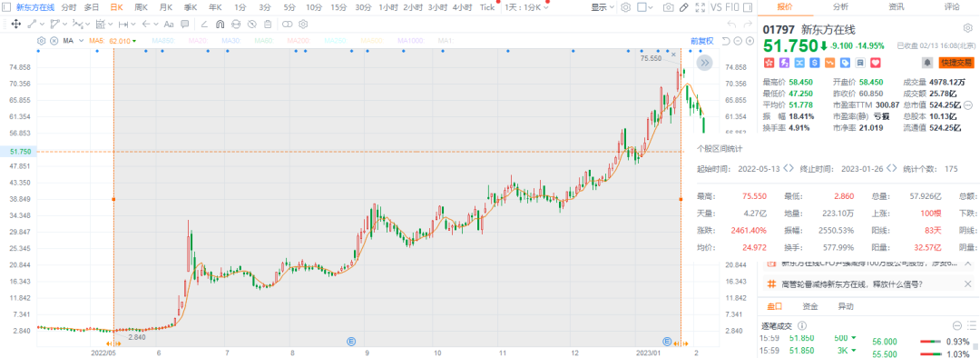Undo the last drawing action
Image resolution: width=980 pixels, height=358 pixels.
(732, 25)
